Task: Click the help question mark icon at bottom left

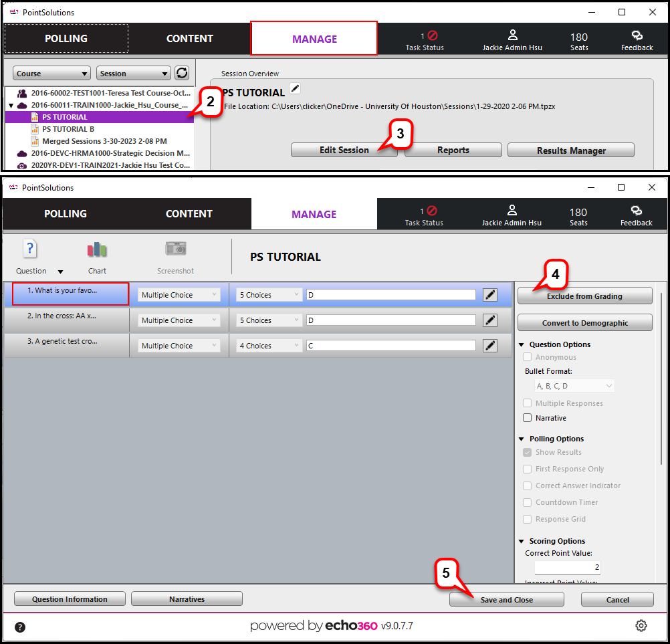Action: coord(20,627)
